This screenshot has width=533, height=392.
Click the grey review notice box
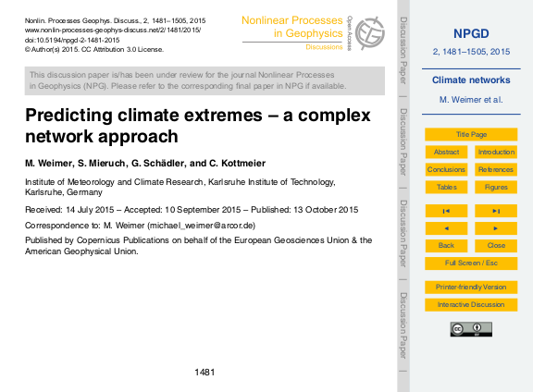(x=205, y=80)
